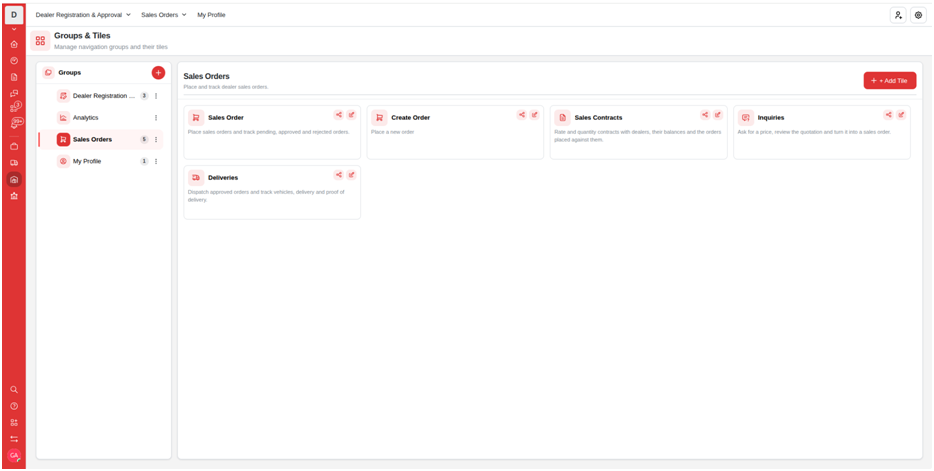
Task: Open search in the red sidebar
Action: (14, 389)
